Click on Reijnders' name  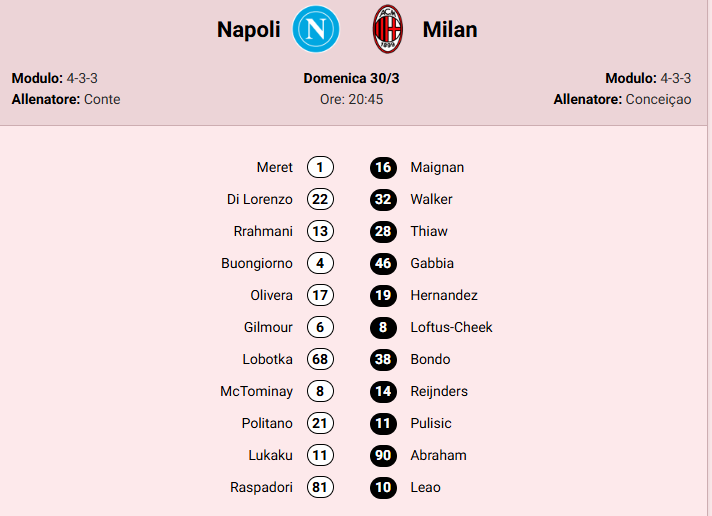click(x=439, y=391)
